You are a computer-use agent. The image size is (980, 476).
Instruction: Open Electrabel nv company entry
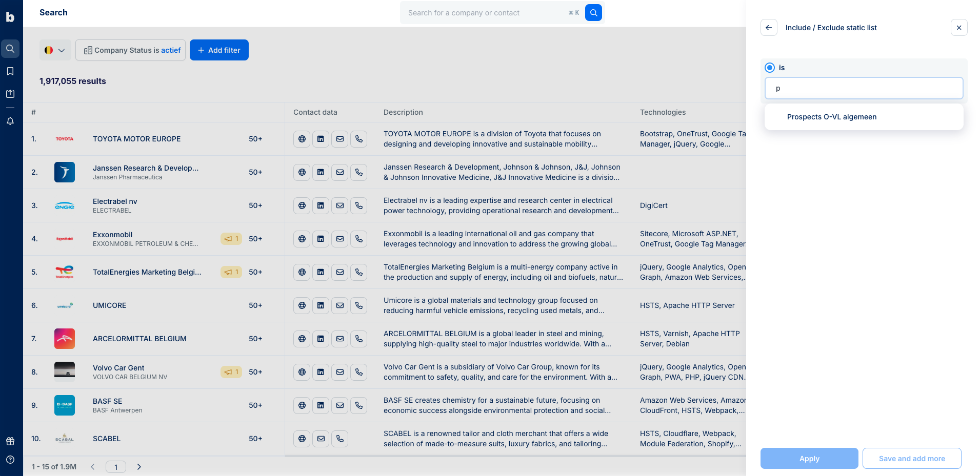115,201
